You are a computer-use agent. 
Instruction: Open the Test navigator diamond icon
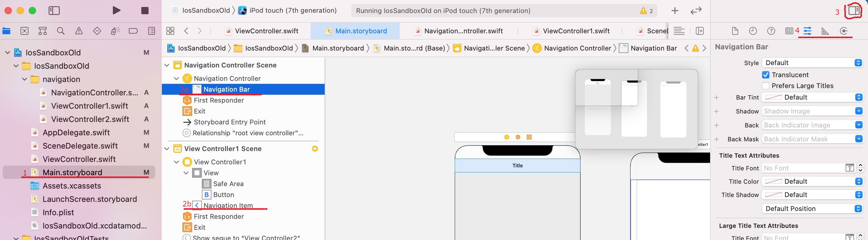coord(97,31)
